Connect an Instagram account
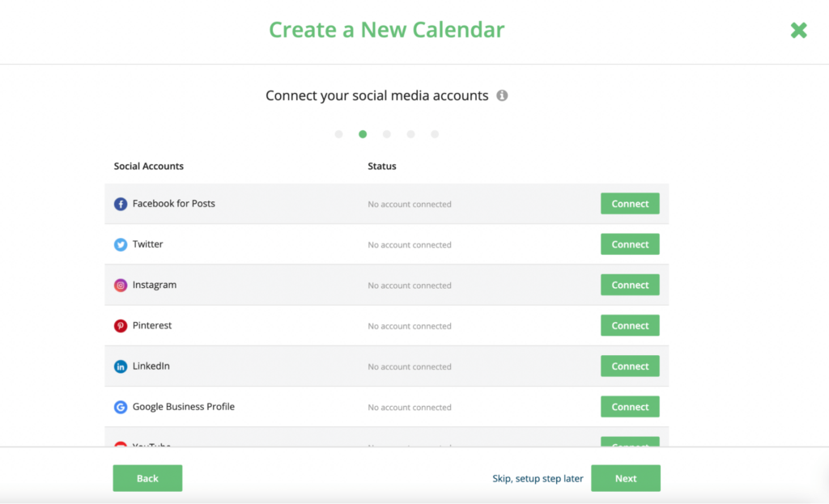 point(630,285)
